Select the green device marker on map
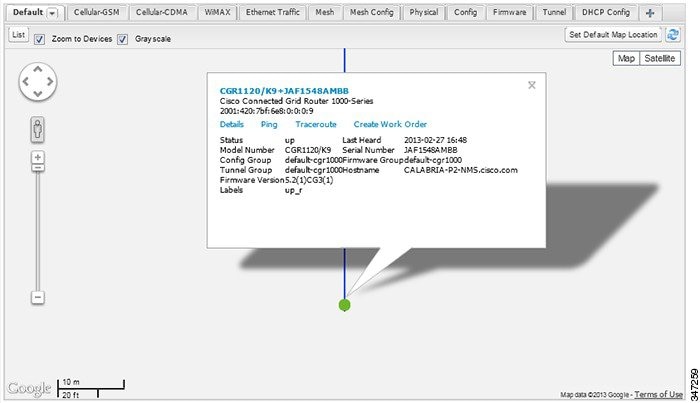700x403 pixels. coord(345,305)
